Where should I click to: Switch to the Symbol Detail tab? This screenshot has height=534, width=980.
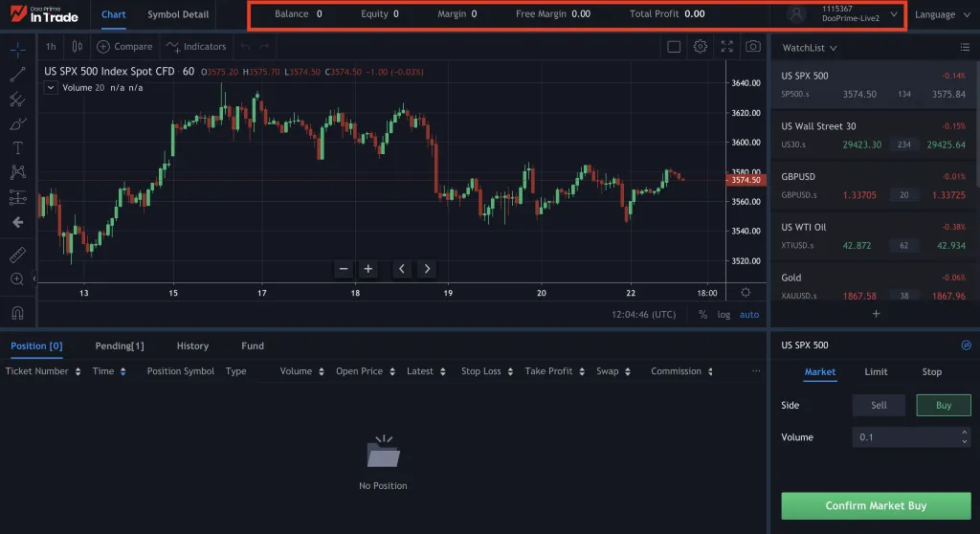tap(177, 14)
